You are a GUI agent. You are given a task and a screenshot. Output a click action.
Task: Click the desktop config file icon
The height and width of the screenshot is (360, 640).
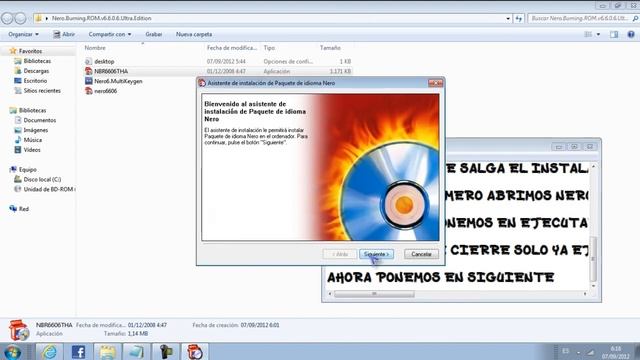click(89, 61)
